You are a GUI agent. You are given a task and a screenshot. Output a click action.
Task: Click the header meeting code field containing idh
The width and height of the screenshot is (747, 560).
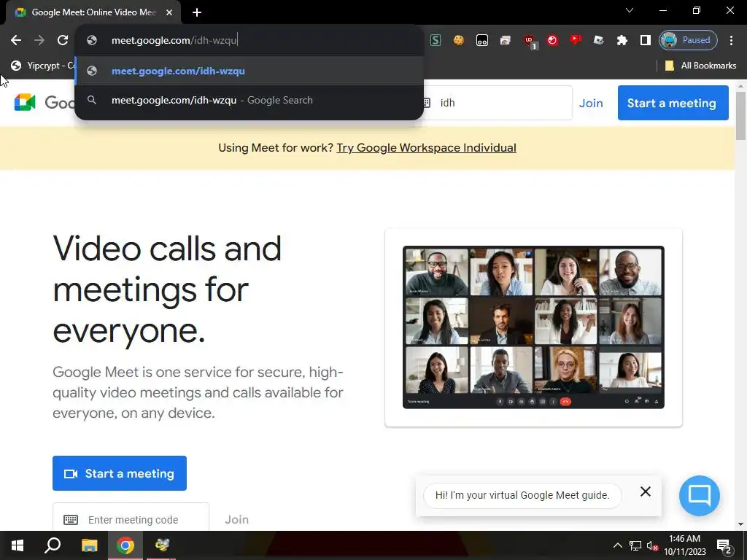pyautogui.click(x=498, y=103)
